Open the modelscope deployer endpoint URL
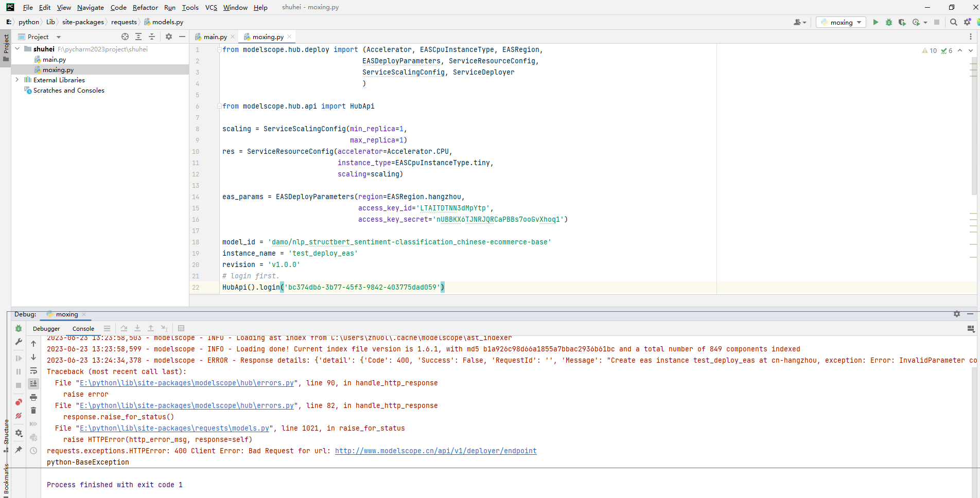 (435, 451)
